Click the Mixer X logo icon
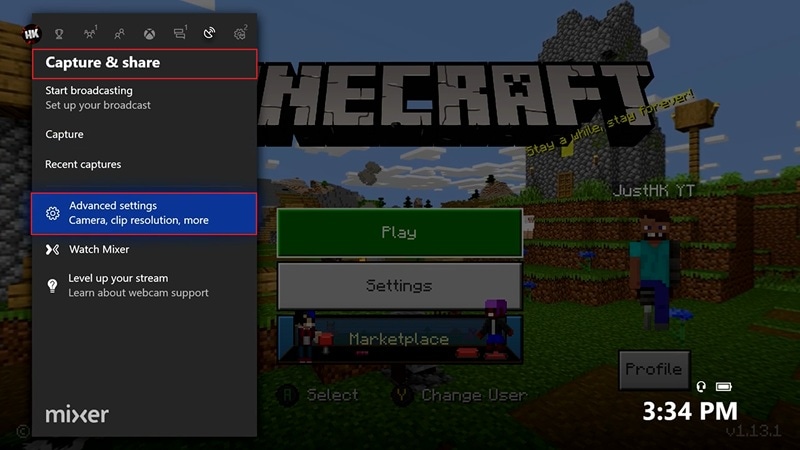The image size is (800, 450). tap(52, 249)
